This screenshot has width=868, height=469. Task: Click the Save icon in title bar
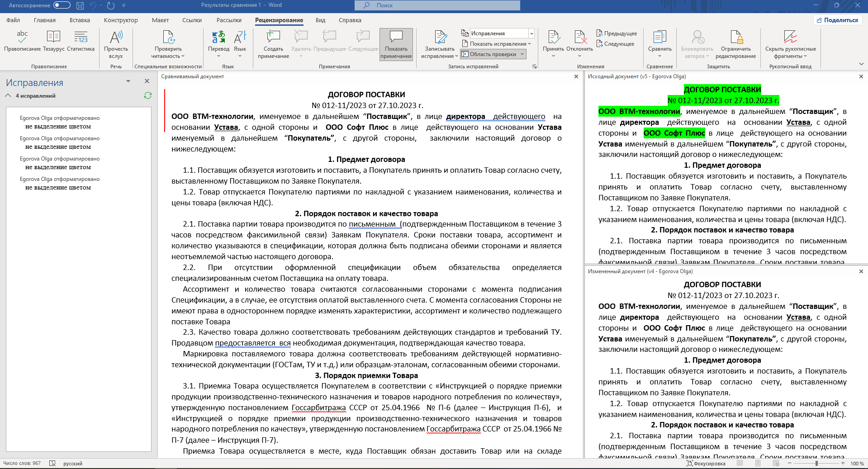point(80,5)
